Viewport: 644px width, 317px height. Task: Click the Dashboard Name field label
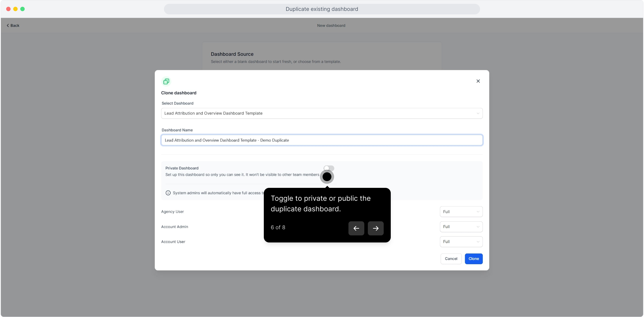pyautogui.click(x=177, y=130)
